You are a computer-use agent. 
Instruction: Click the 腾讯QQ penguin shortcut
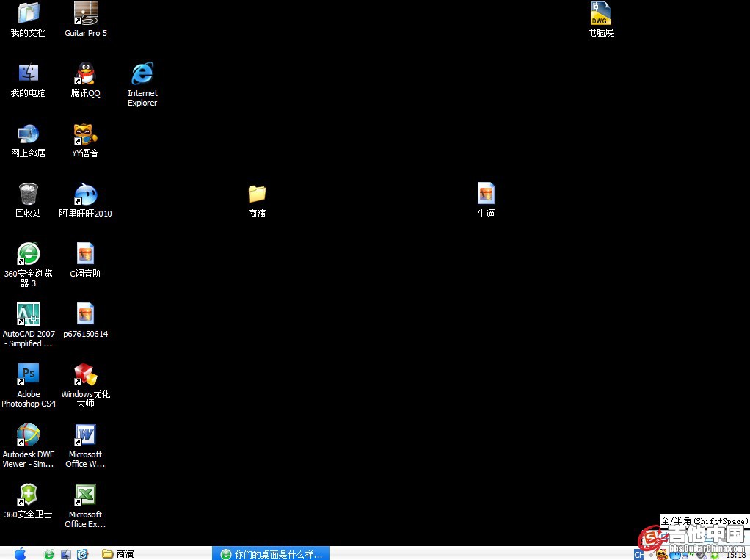click(x=86, y=80)
